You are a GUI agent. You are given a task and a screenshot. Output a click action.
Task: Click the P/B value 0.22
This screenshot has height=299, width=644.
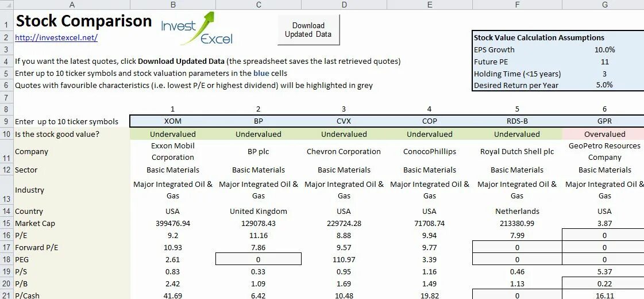point(604,283)
